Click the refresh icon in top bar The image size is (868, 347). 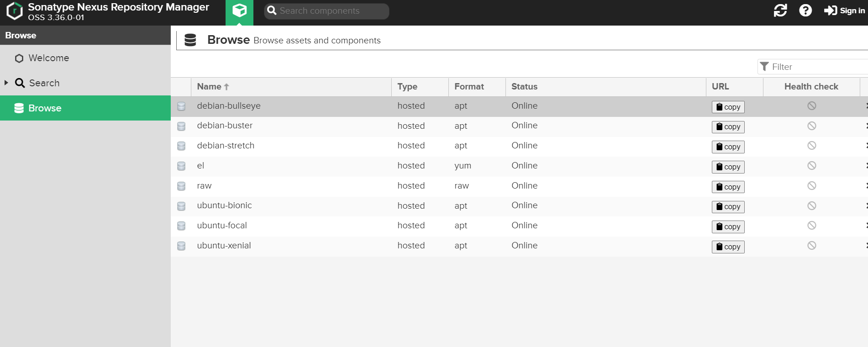[780, 11]
